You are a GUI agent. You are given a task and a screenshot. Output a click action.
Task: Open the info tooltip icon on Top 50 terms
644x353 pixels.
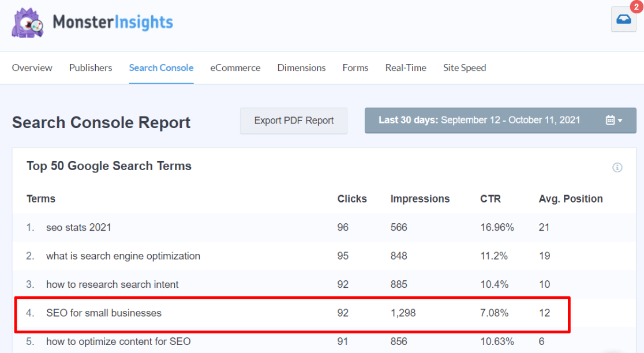tap(617, 167)
